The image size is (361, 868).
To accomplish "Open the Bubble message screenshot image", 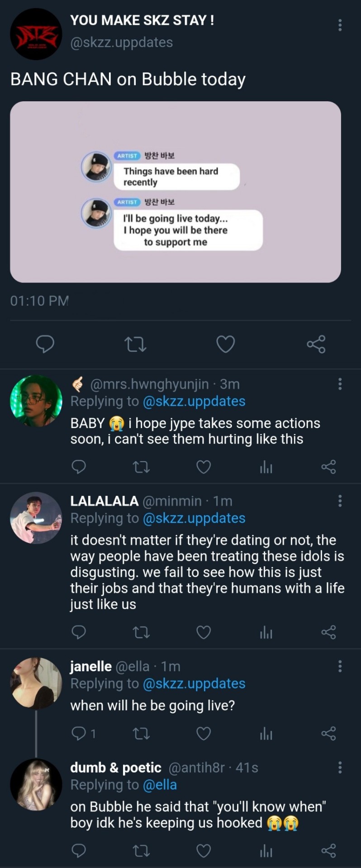I will pos(176,192).
